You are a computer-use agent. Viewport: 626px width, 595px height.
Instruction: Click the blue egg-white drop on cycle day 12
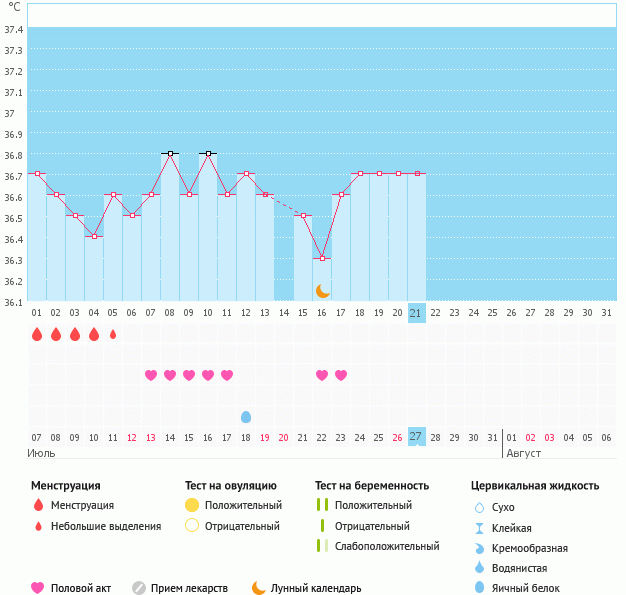pos(246,416)
